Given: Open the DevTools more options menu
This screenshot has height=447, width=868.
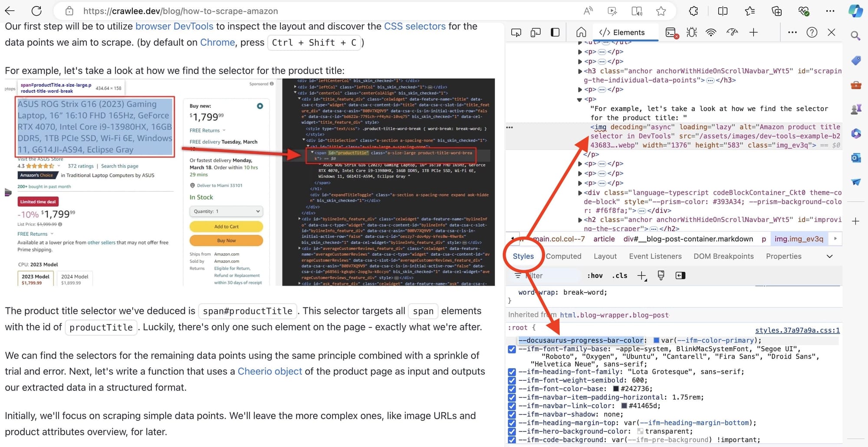Looking at the screenshot, I should pyautogui.click(x=792, y=32).
